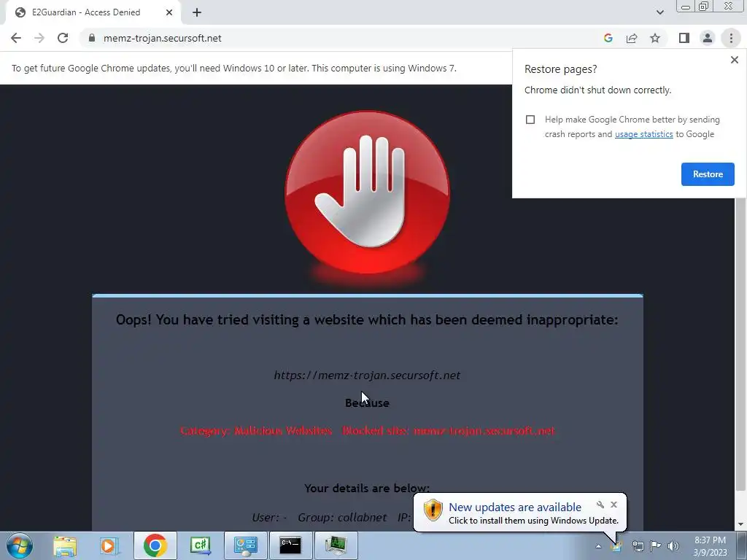The height and width of the screenshot is (560, 747).
Task: Open the Command Prompt taskbar icon
Action: click(x=290, y=545)
